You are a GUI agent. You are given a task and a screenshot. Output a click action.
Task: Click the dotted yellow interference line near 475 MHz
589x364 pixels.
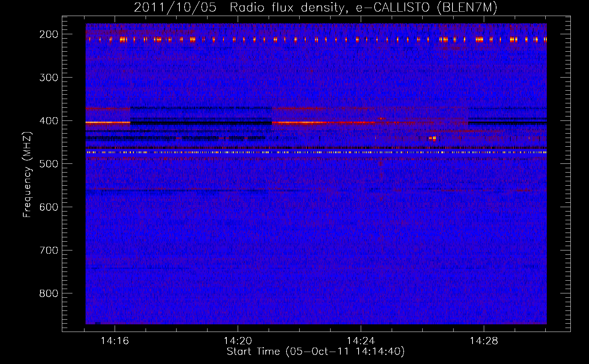point(316,153)
